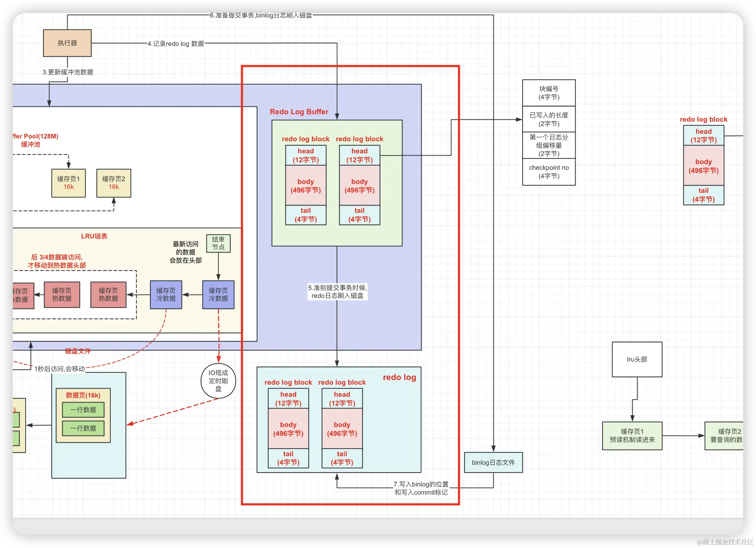Click the 块编号 (4字节) cell
The height and width of the screenshot is (548, 756).
tap(548, 93)
